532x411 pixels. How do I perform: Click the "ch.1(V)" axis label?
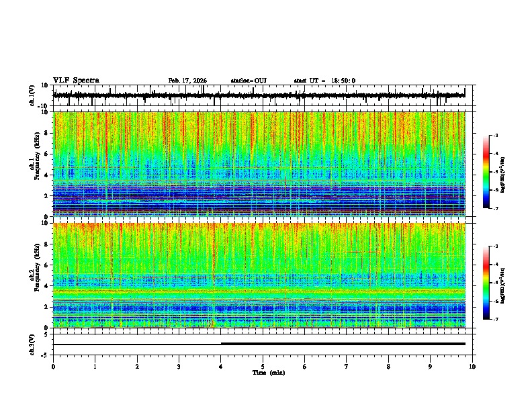pos(32,95)
